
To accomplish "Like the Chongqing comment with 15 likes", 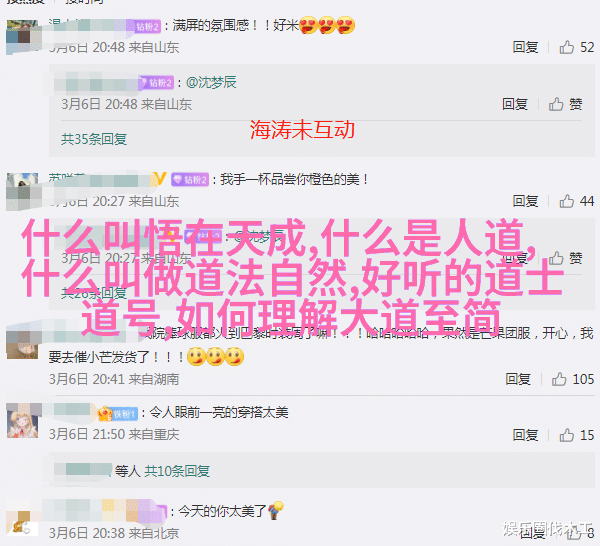I will [566, 435].
